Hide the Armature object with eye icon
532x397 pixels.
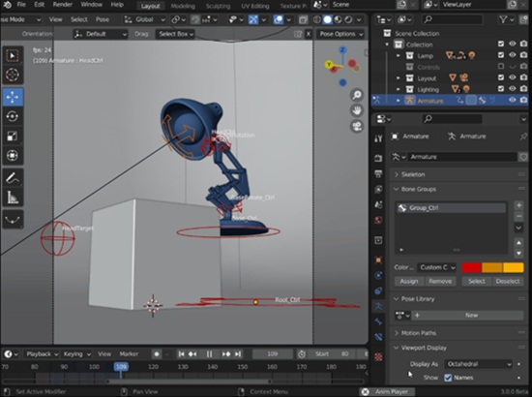tap(513, 100)
